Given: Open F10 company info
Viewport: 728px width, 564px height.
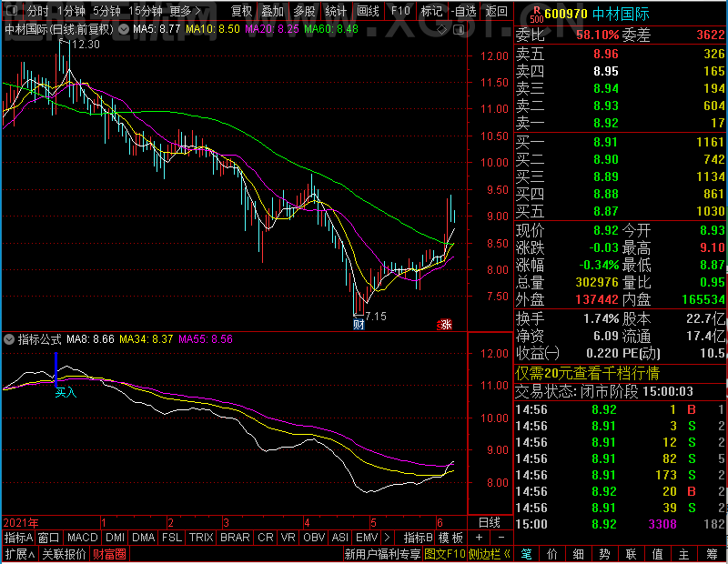Looking at the screenshot, I should (400, 11).
